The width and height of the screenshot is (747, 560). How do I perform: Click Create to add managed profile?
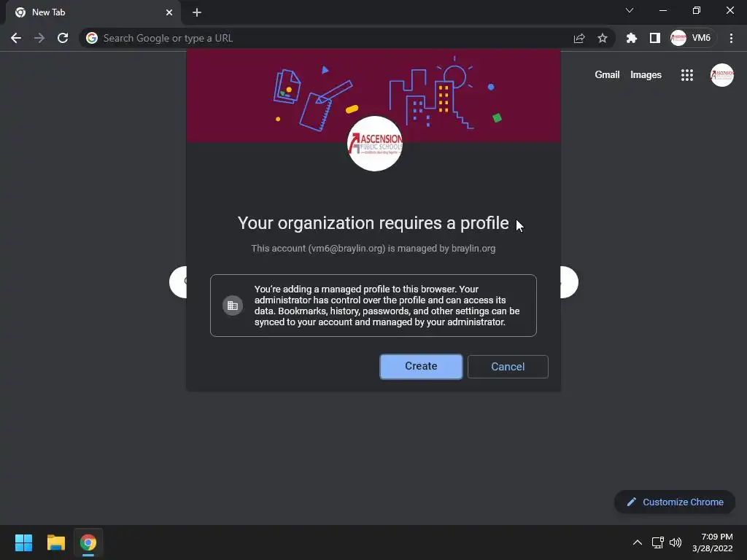[x=421, y=366]
